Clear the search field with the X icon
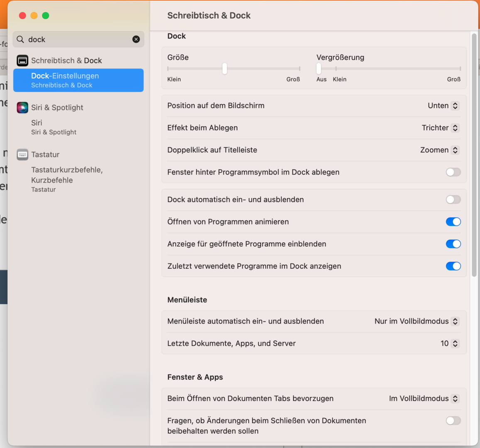Image resolution: width=480 pixels, height=448 pixels. 136,39
